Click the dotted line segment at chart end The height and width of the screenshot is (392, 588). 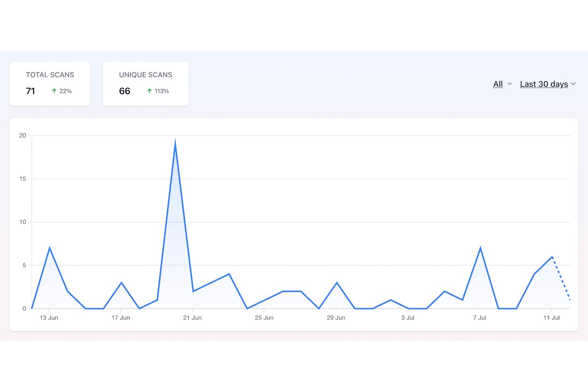coord(561,278)
